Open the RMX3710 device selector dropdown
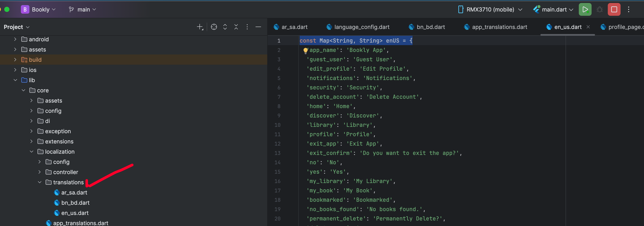Image resolution: width=644 pixels, height=226 pixels. pos(494,10)
